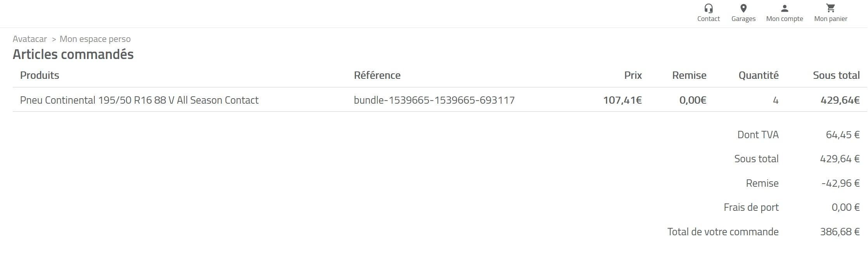Screen dimensions: 868x257
Task: Open the Mon panier shopping cart icon
Action: (x=831, y=8)
